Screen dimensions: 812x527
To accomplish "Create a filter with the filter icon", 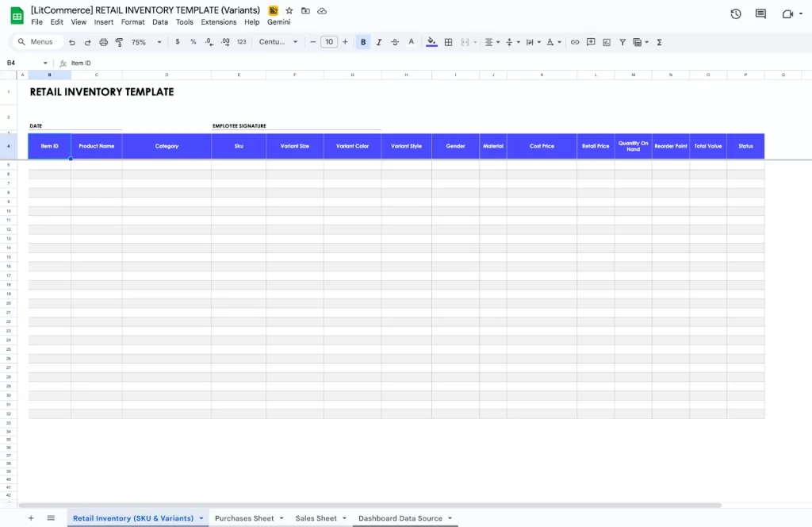I will (623, 41).
